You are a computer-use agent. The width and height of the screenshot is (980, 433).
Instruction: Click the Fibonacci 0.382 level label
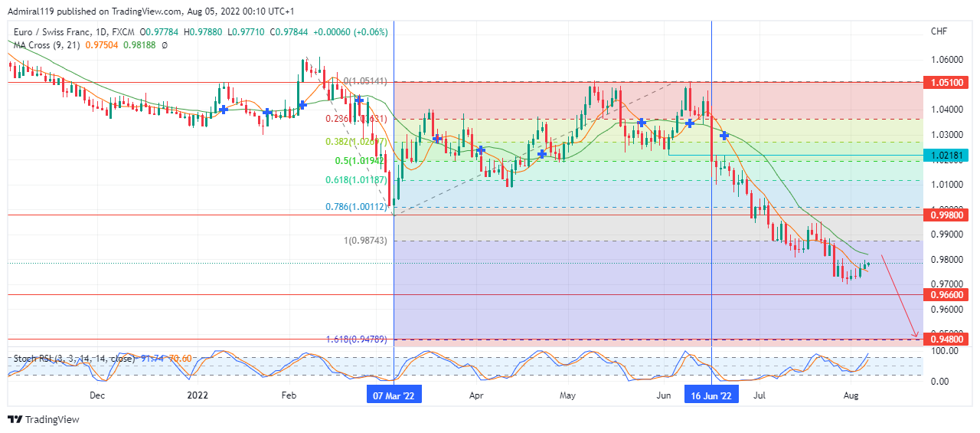(357, 142)
